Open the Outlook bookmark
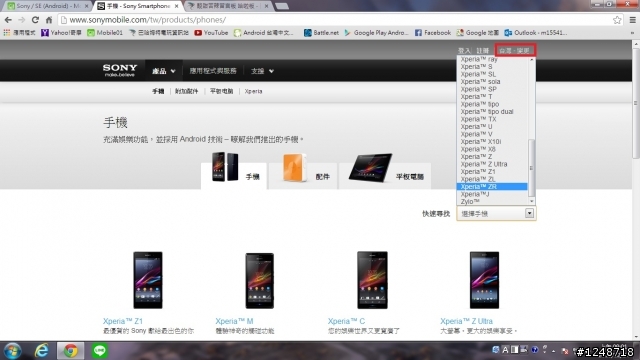This screenshot has width=640, height=360. pyautogui.click(x=536, y=33)
